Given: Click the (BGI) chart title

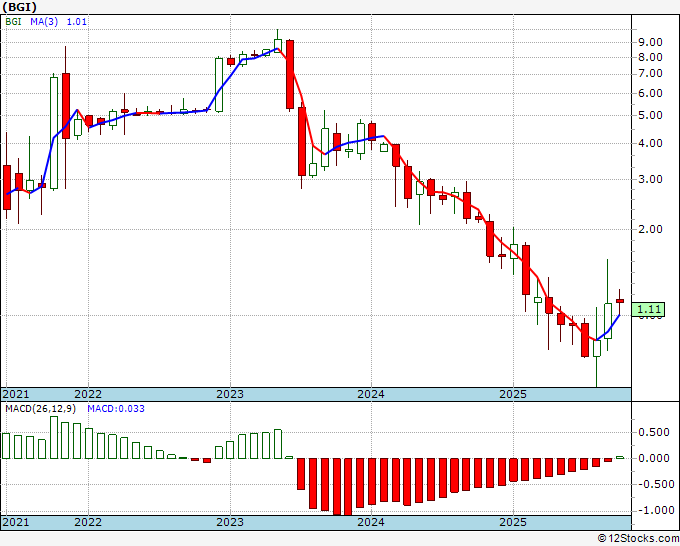Looking at the screenshot, I should tap(20, 7).
